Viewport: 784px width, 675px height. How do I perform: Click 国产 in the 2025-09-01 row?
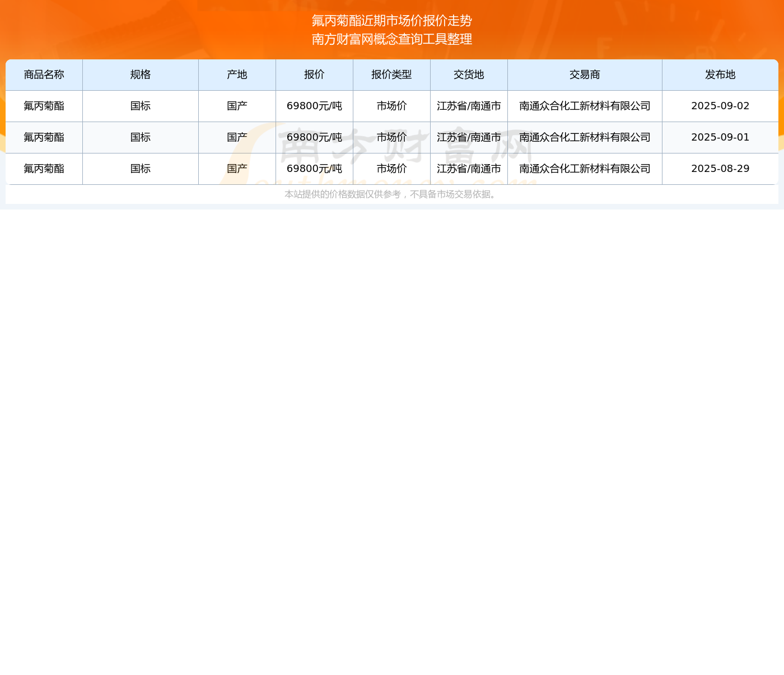(237, 137)
